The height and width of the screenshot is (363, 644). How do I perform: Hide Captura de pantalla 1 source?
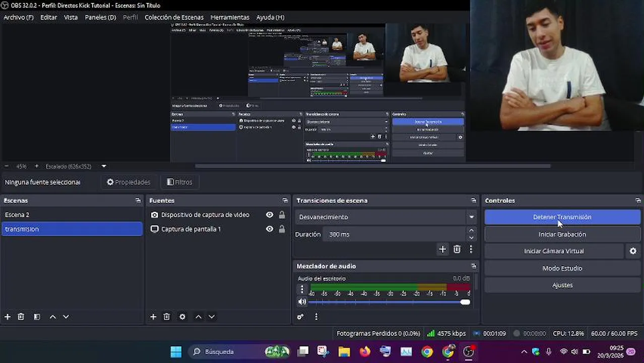pos(270,229)
